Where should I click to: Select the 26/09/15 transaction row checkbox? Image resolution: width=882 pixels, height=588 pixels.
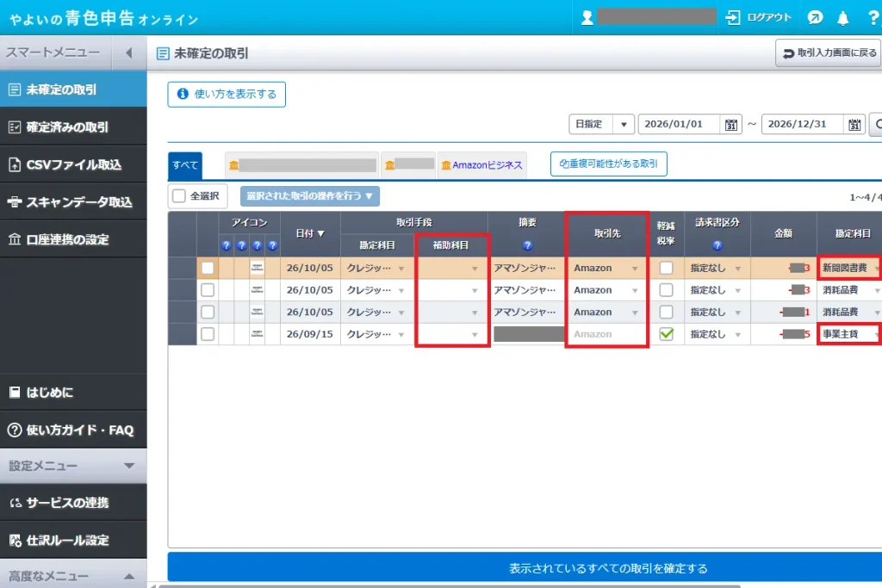pos(208,334)
